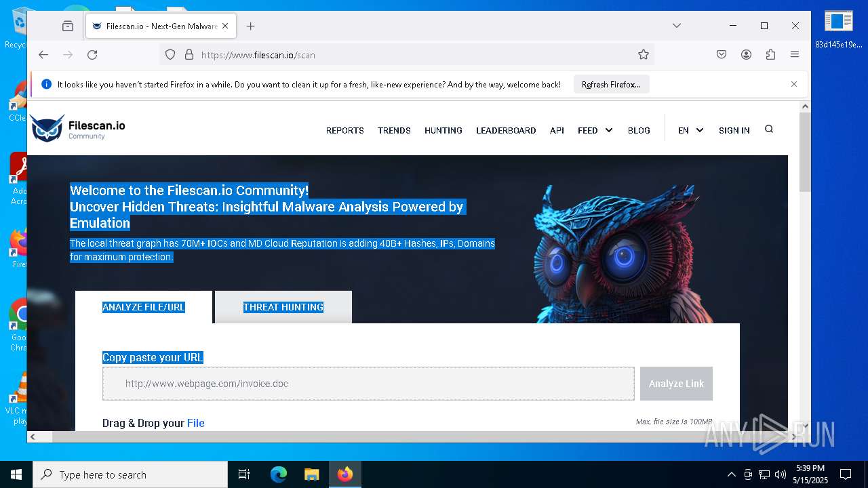The height and width of the screenshot is (488, 868).
Task: Open File Explorer from taskbar
Action: pyautogui.click(x=311, y=474)
